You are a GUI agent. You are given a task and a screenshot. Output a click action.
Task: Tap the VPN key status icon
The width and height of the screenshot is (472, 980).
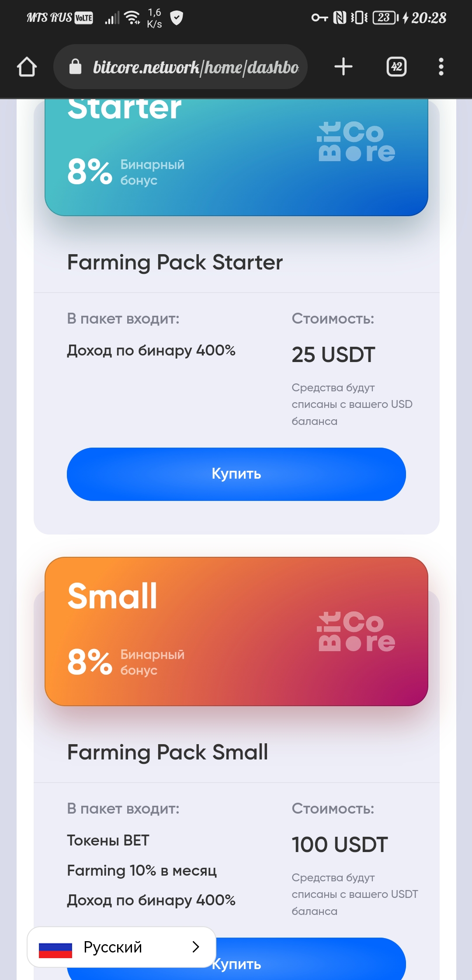319,18
